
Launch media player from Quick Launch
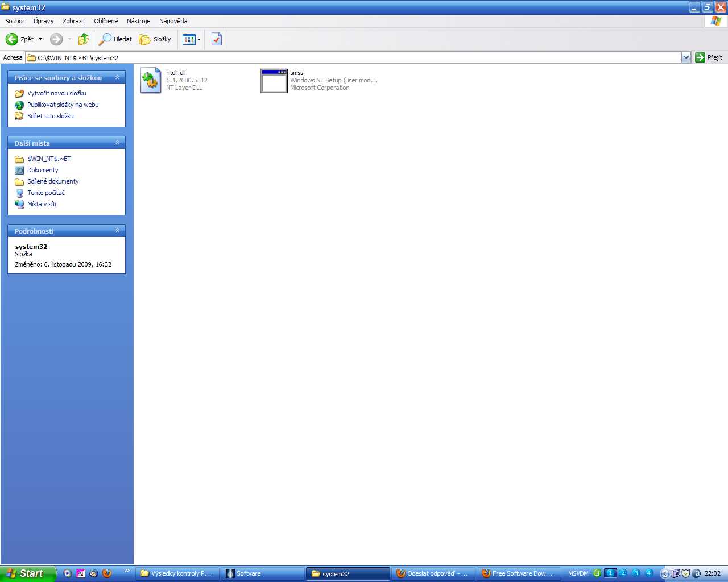pyautogui.click(x=68, y=573)
